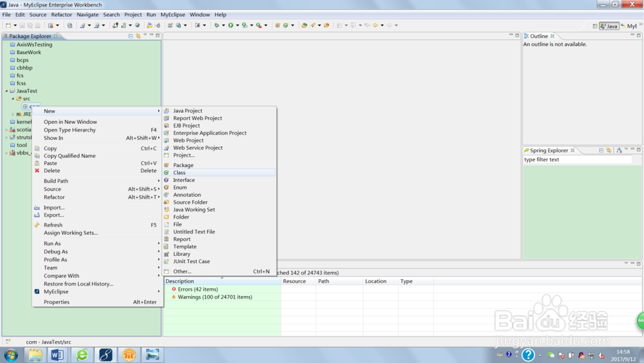Select Class from the New submenu

pos(220,173)
